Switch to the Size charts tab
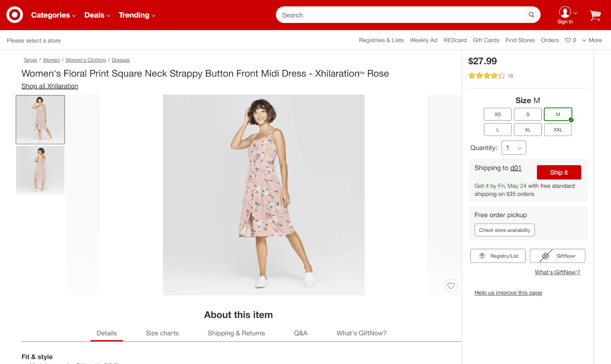This screenshot has width=611, height=364. [x=162, y=333]
